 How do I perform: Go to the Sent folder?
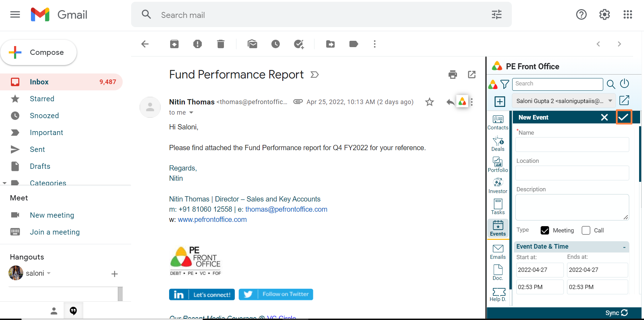(x=37, y=149)
